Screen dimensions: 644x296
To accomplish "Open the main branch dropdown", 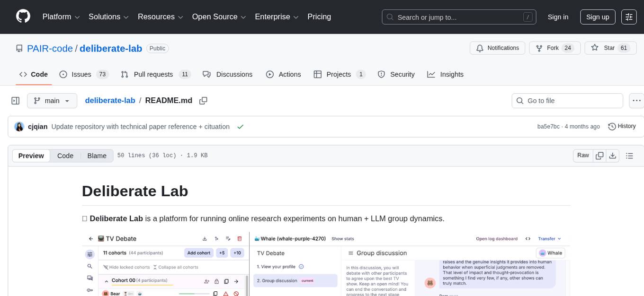I will point(52,100).
